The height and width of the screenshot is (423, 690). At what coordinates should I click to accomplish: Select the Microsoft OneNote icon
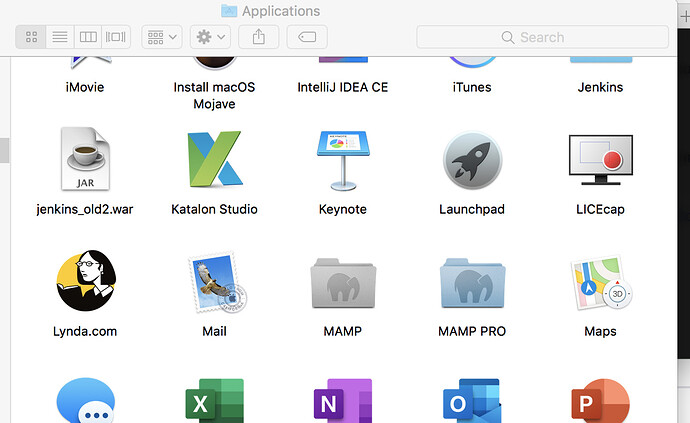(343, 401)
